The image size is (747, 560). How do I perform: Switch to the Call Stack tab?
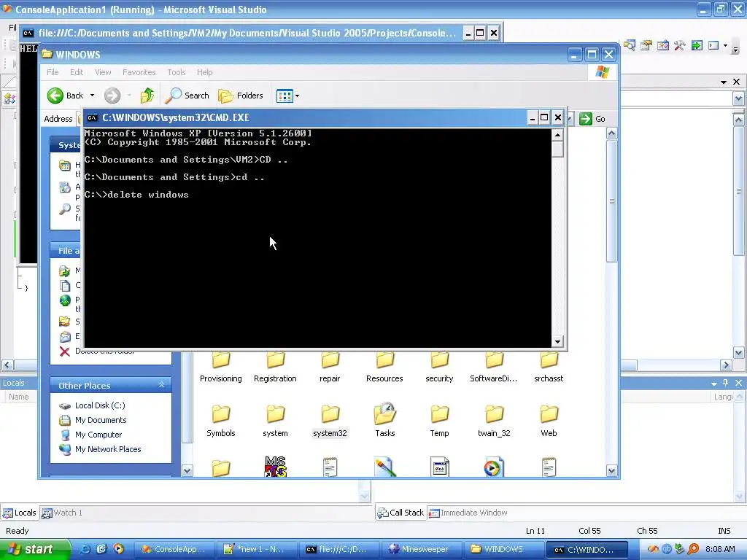[x=401, y=513]
